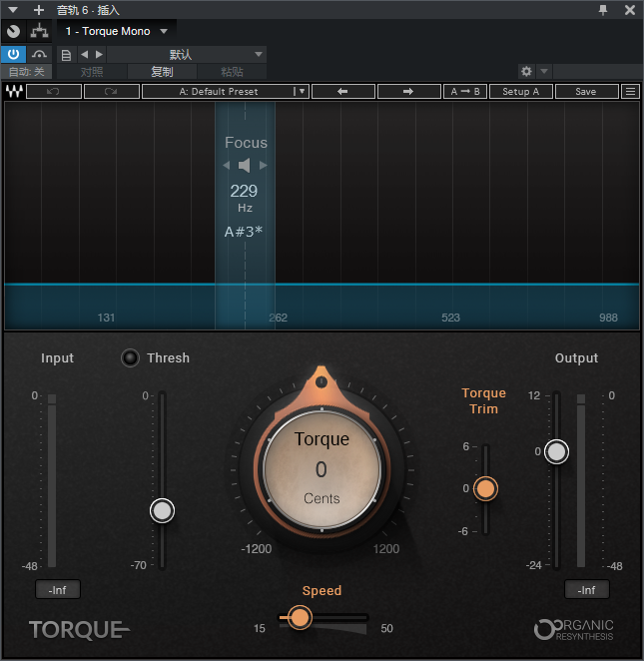The height and width of the screenshot is (661, 644).
Task: Click the 粘贴 paste button
Action: (x=232, y=72)
